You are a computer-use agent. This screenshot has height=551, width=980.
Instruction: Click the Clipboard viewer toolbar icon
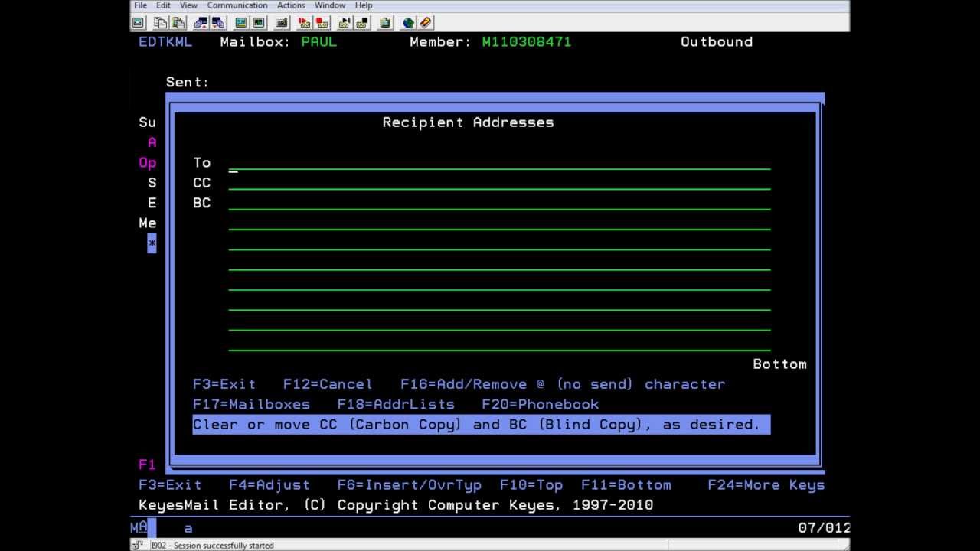(x=385, y=23)
